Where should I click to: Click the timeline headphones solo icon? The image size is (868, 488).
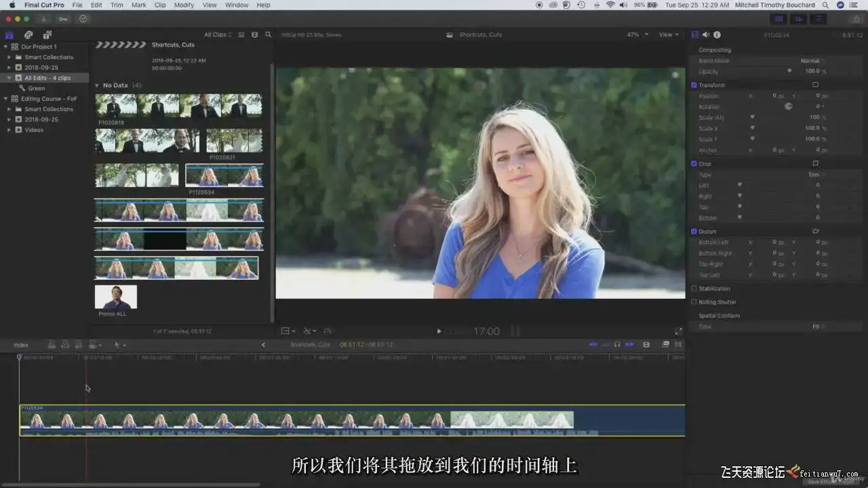click(x=617, y=344)
